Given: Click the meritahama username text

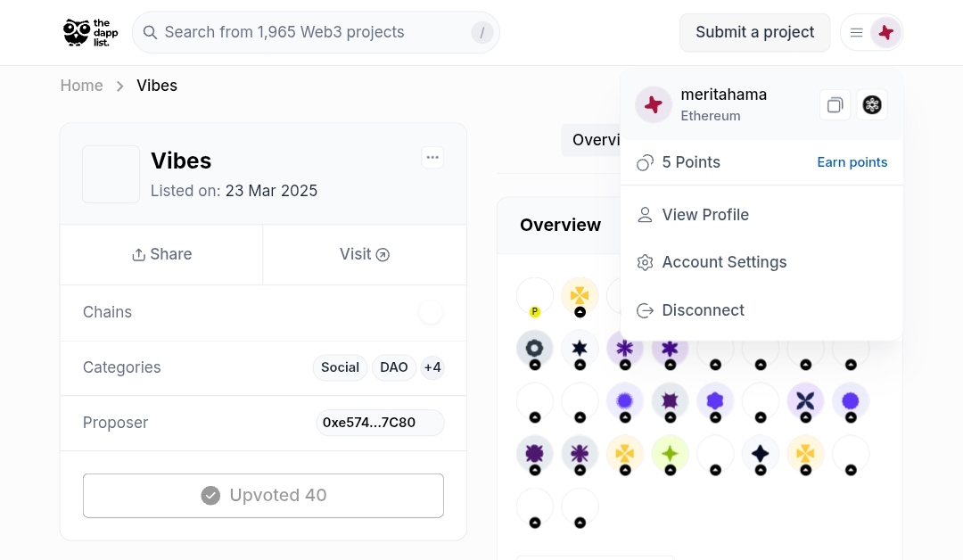Looking at the screenshot, I should click(723, 95).
